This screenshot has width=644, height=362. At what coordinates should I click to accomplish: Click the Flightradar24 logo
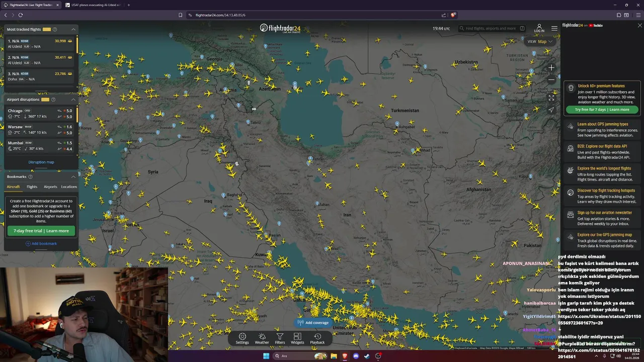(x=281, y=28)
